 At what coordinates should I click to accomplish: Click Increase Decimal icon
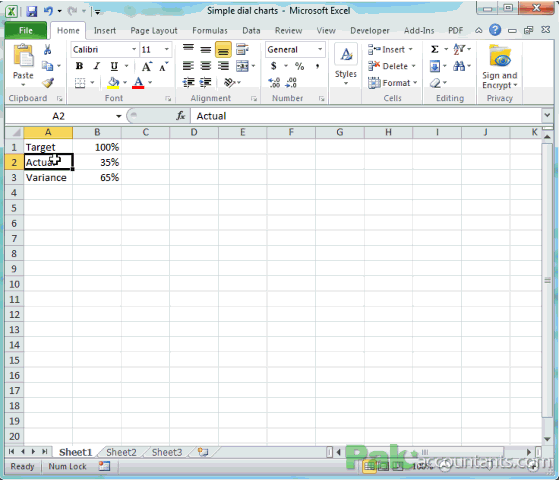[274, 83]
